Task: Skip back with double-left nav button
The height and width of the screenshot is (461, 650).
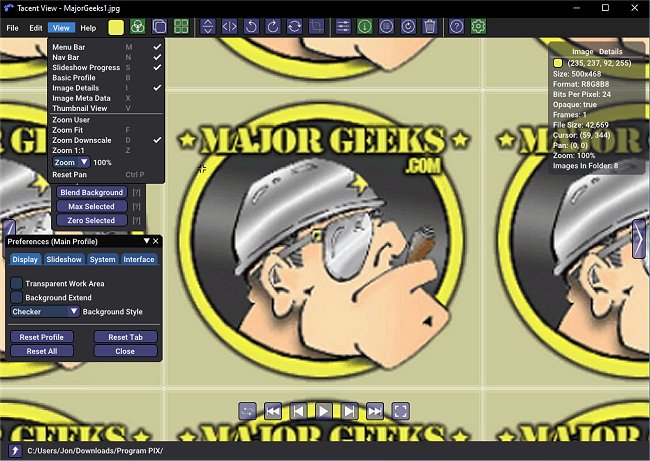Action: (273, 411)
